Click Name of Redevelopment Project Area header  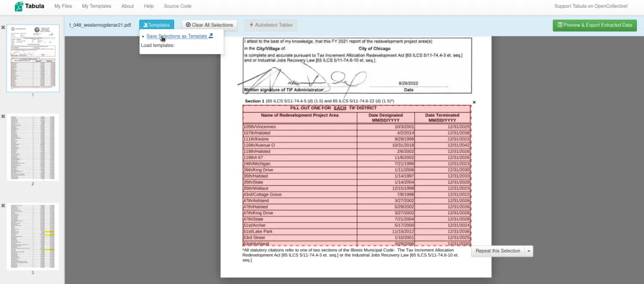300,115
